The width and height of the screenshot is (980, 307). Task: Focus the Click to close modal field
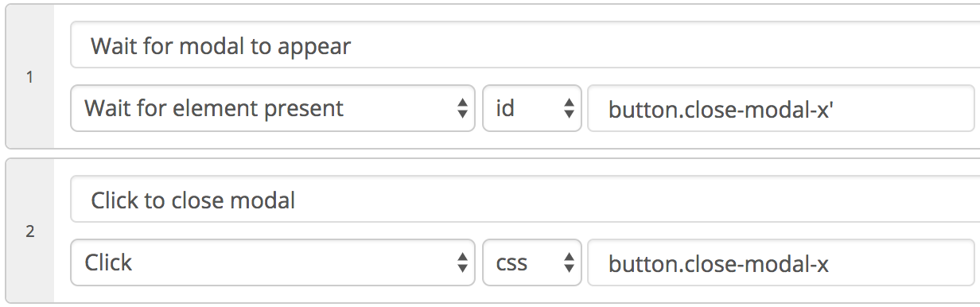point(525,200)
